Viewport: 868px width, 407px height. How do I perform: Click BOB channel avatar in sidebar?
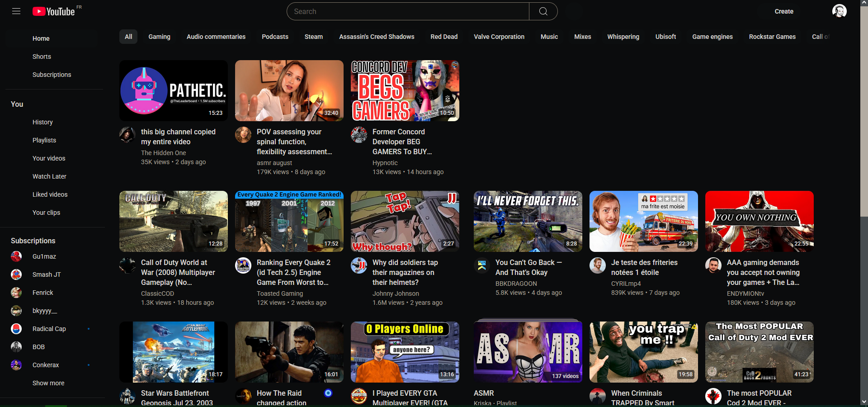(16, 347)
